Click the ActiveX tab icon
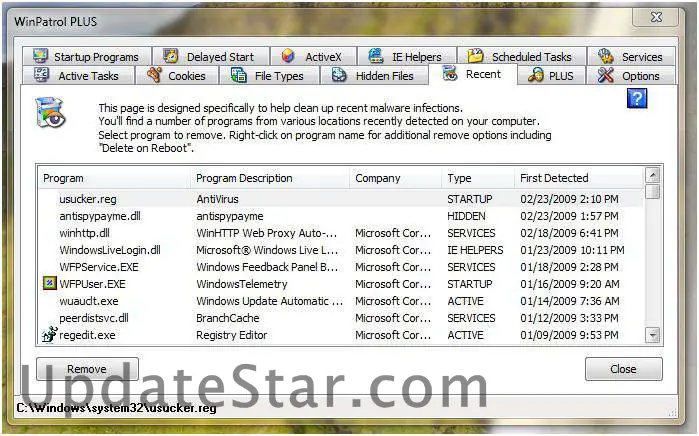699x436 pixels. 288,56
